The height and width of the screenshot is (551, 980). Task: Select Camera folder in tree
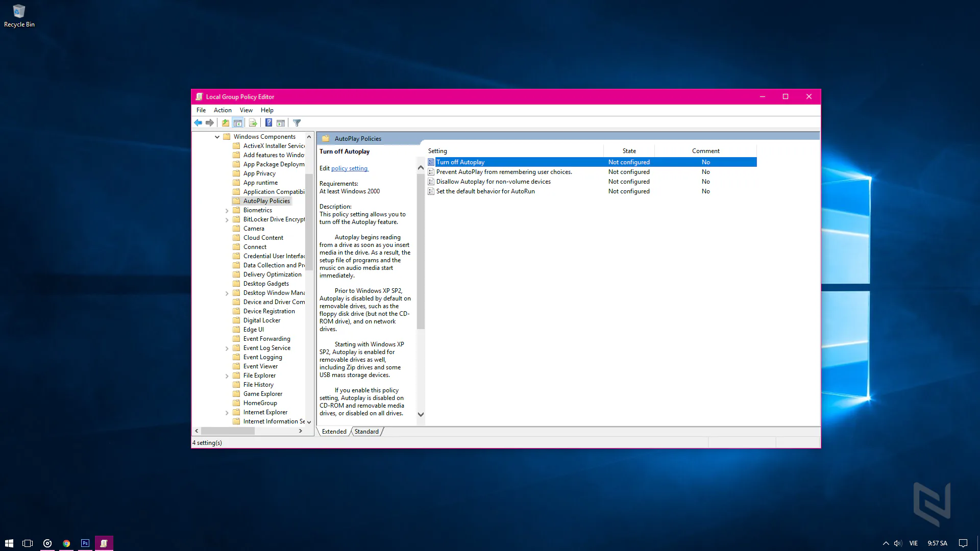(254, 229)
